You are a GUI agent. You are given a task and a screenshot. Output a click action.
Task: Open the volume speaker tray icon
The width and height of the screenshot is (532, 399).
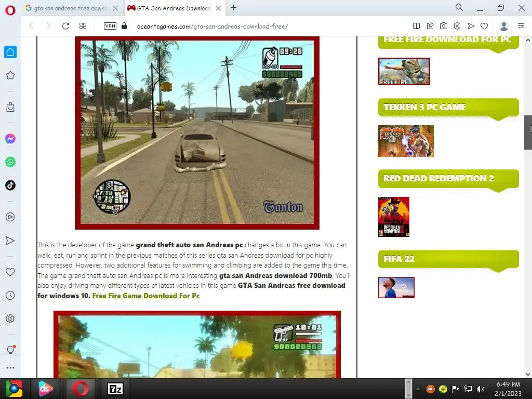point(481,389)
